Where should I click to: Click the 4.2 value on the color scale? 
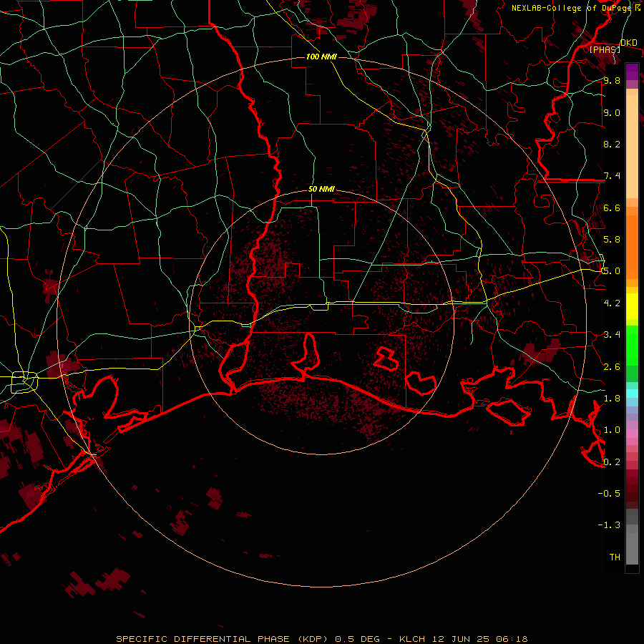tap(612, 303)
